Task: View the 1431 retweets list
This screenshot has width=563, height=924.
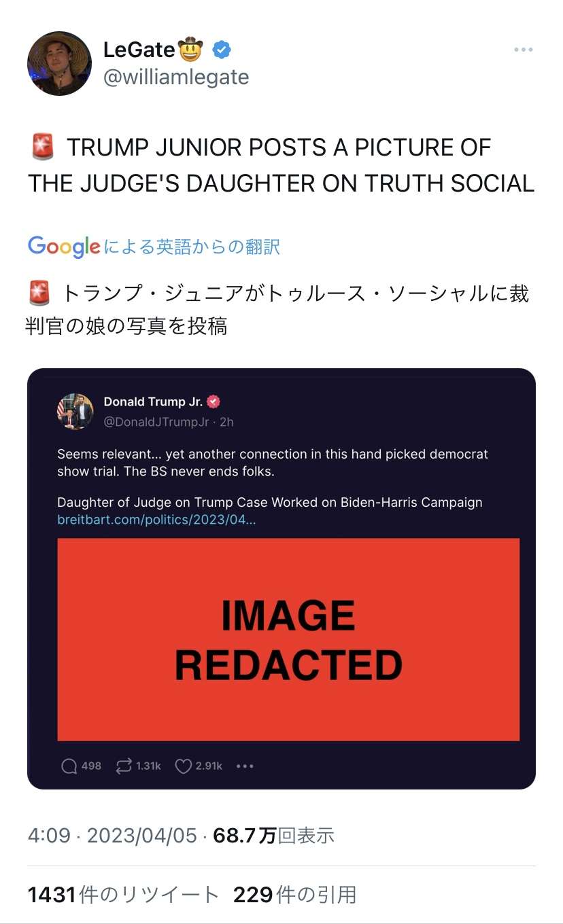Action: [x=123, y=895]
